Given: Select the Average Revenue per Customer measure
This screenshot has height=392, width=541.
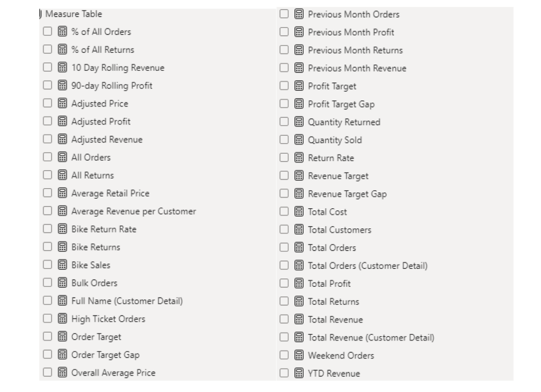Looking at the screenshot, I should click(134, 211).
